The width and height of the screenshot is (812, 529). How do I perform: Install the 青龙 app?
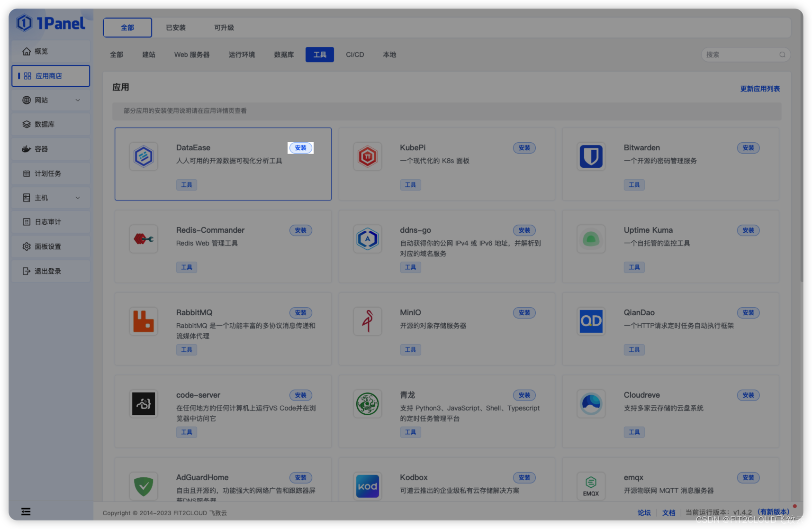click(x=524, y=395)
